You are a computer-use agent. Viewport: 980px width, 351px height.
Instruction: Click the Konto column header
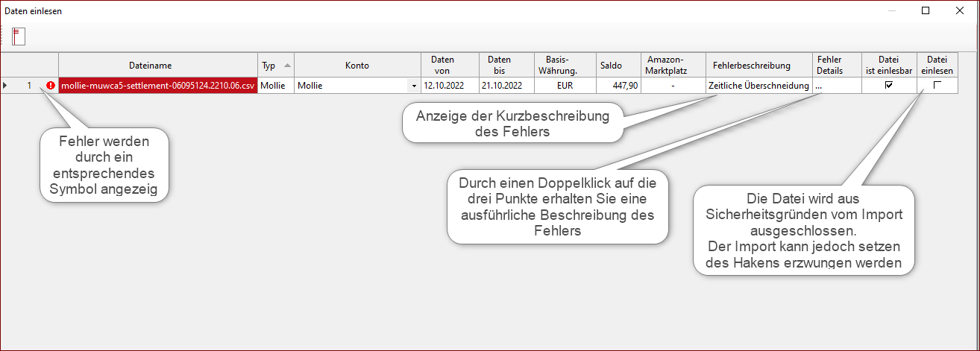[357, 65]
